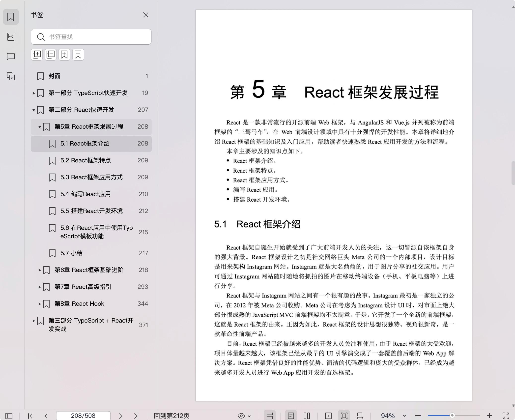515x420 pixels.
Task: Open bookmark 5.1 React框架介绍
Action: 91,144
